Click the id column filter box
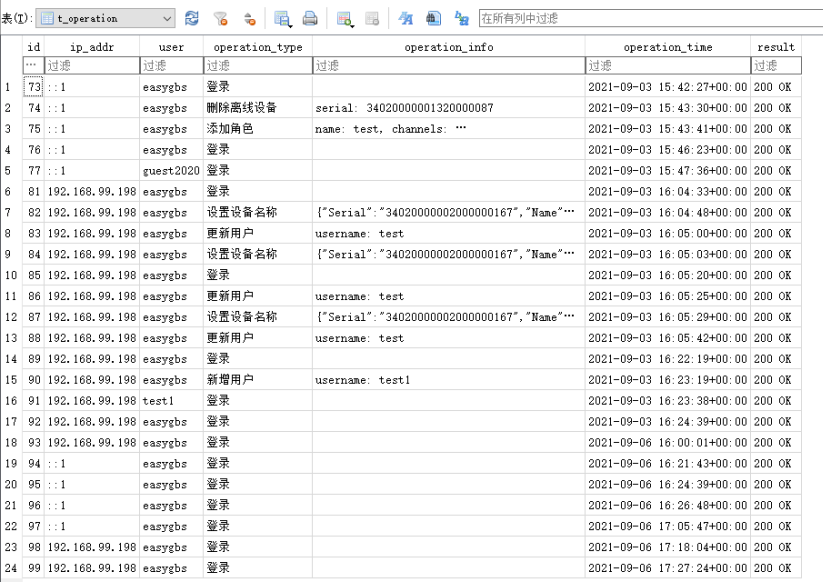This screenshot has width=823, height=582. pos(34,66)
